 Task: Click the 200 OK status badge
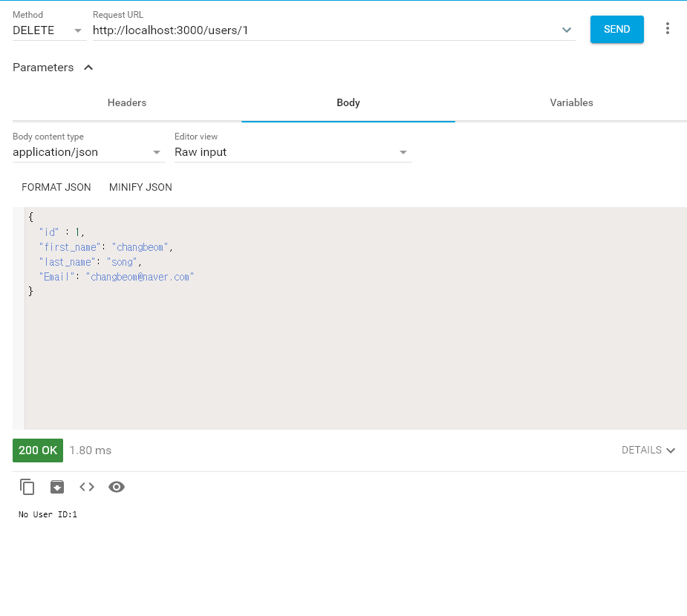pos(38,450)
